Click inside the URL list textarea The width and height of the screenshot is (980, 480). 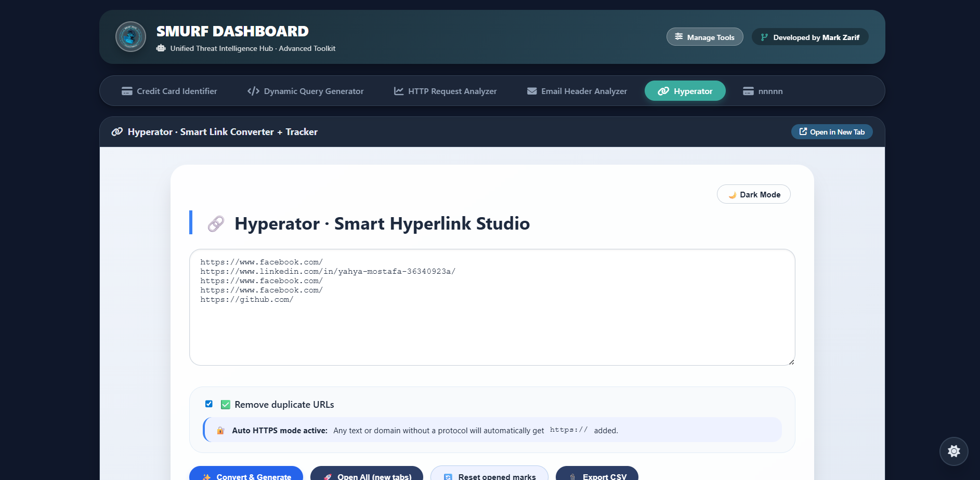tap(492, 307)
